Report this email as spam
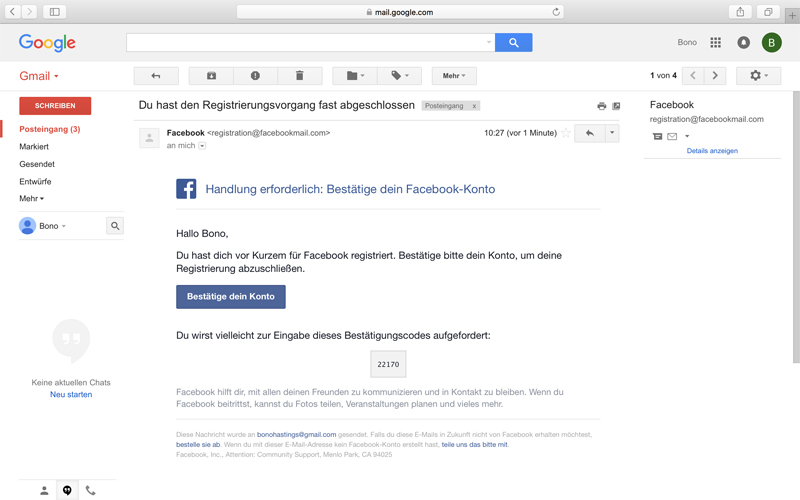800x500 pixels. pos(255,76)
